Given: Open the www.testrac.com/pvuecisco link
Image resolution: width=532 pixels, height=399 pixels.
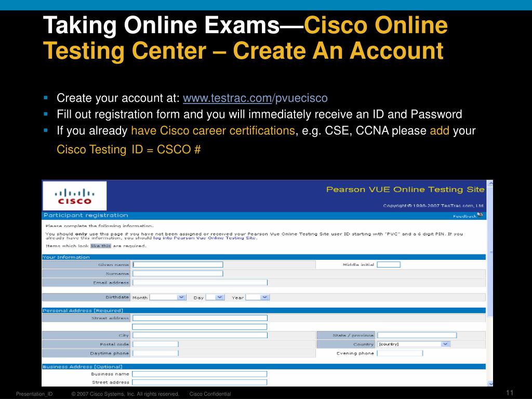Looking at the screenshot, I should click(255, 98).
